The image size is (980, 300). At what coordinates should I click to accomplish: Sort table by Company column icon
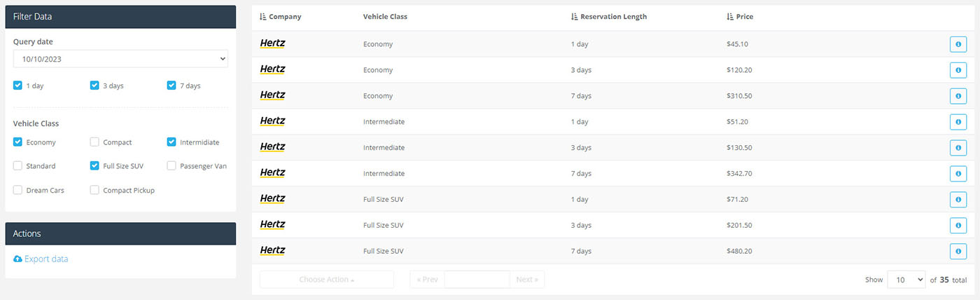coord(263,17)
